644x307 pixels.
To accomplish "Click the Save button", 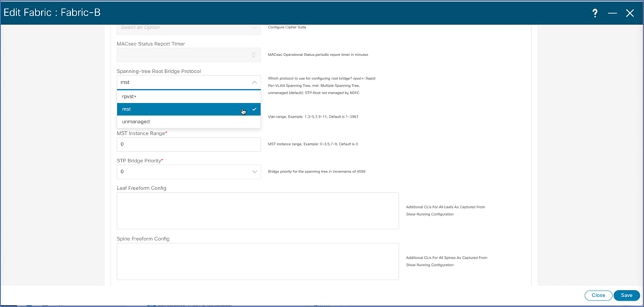I will [626, 295].
